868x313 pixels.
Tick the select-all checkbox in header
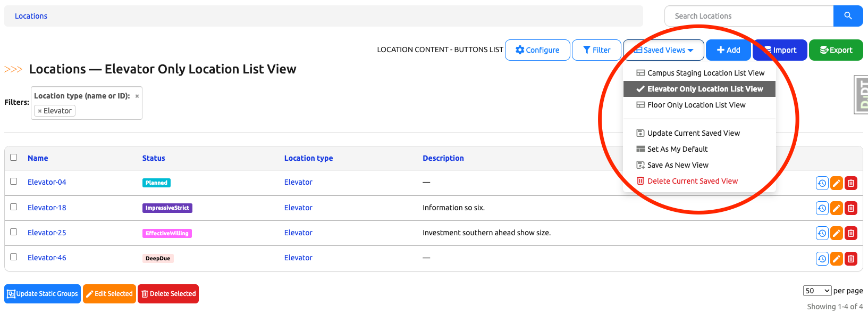pyautogui.click(x=14, y=158)
